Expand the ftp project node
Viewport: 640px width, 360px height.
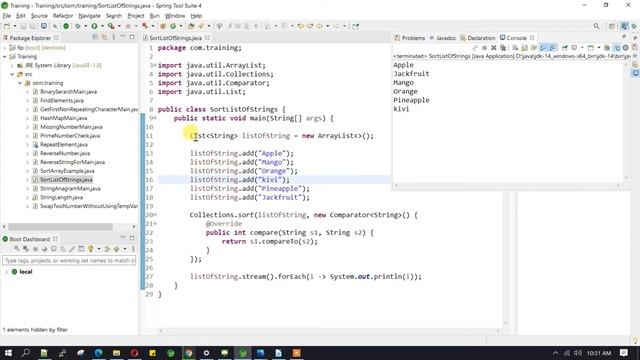5,48
